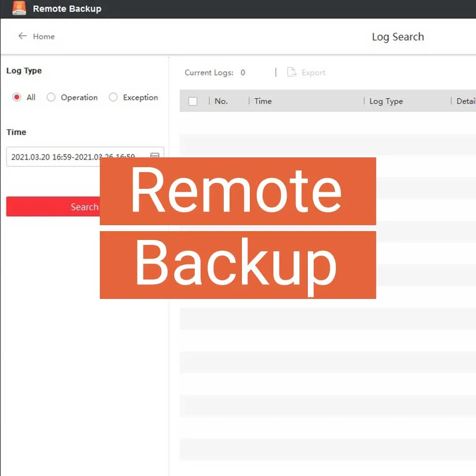Click the Export file icon

(x=292, y=72)
